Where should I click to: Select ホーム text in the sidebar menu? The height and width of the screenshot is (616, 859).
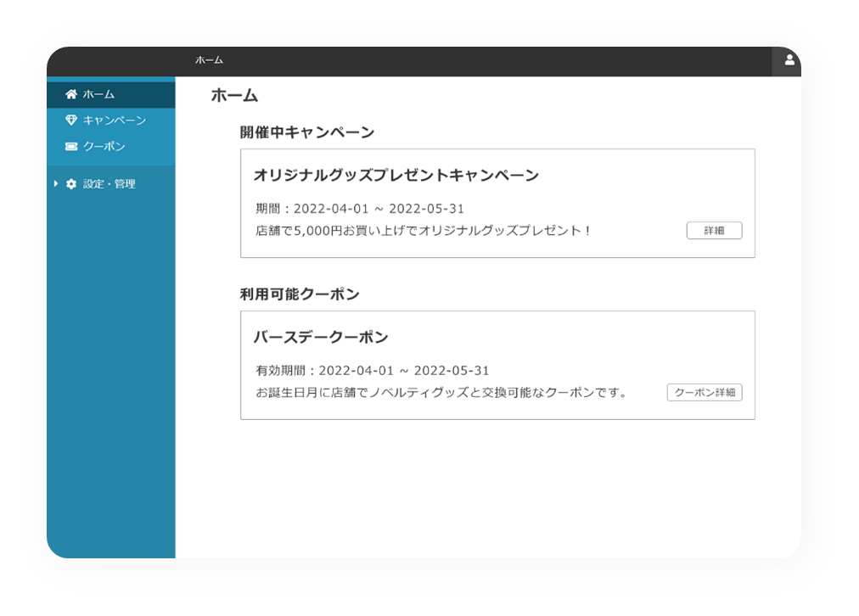click(x=98, y=94)
